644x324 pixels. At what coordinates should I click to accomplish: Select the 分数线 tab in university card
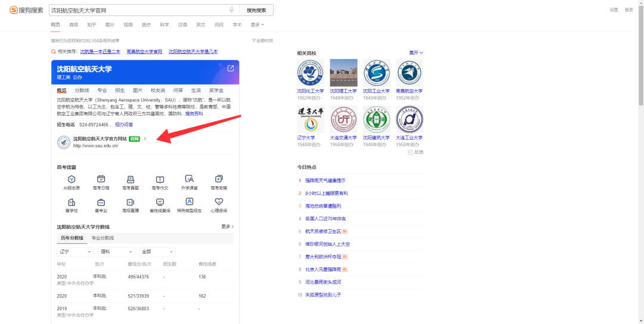pyautogui.click(x=82, y=91)
